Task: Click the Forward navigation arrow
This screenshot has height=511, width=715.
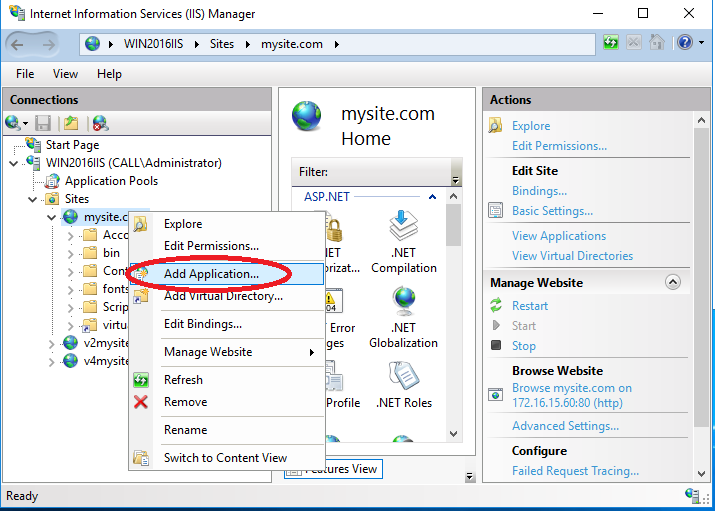Action: pos(48,45)
